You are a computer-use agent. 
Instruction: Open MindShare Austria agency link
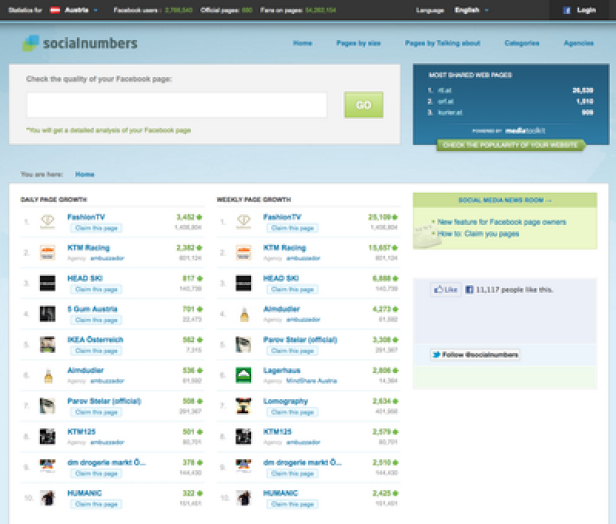312,381
